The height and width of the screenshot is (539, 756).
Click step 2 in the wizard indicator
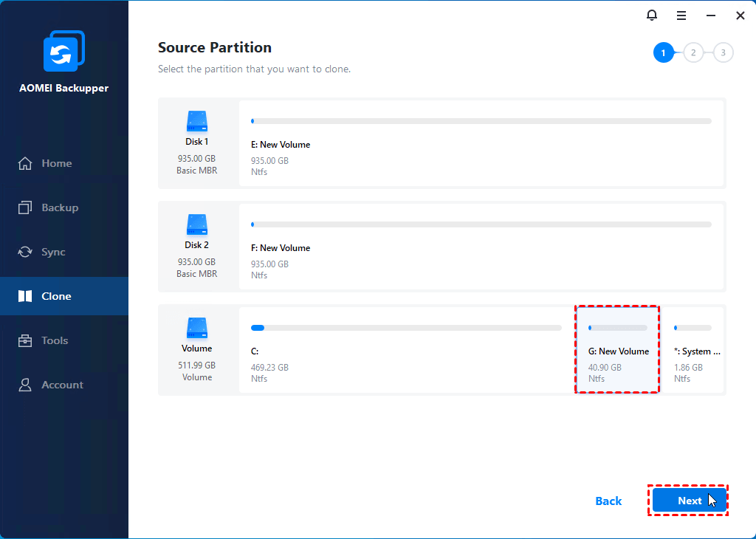coord(693,52)
